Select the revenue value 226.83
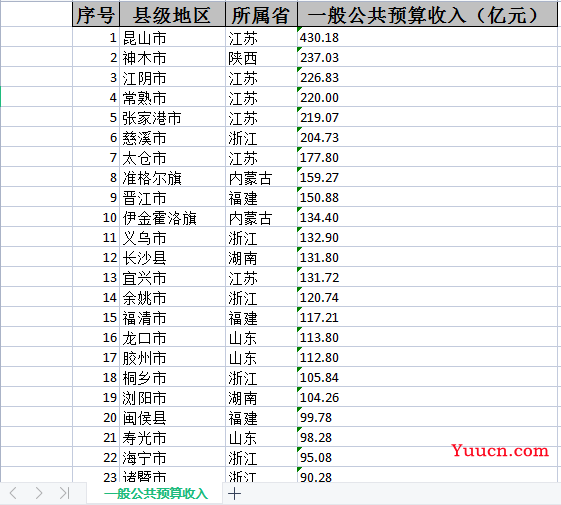561x505 pixels. point(427,77)
